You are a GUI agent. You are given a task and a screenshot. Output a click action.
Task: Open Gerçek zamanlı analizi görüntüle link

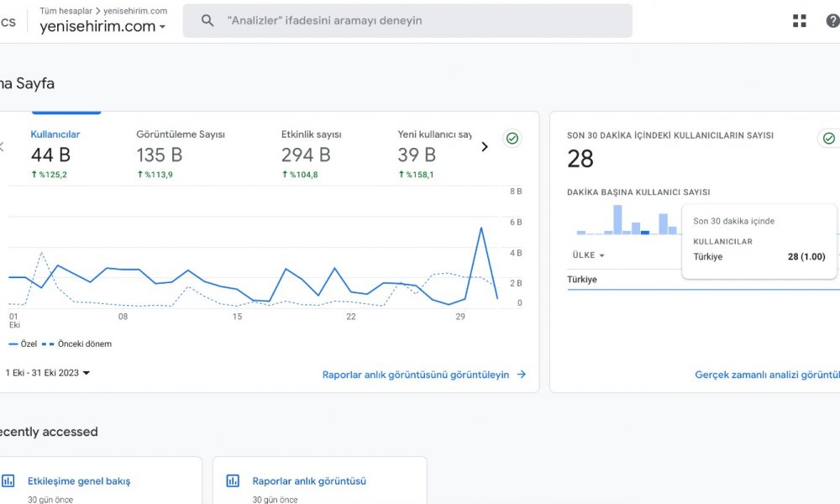tap(766, 375)
